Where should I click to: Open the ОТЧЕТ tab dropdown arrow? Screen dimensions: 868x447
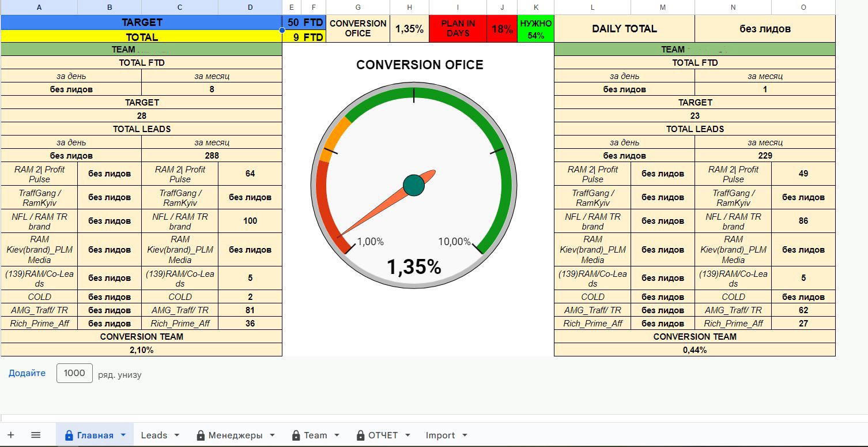click(x=407, y=435)
